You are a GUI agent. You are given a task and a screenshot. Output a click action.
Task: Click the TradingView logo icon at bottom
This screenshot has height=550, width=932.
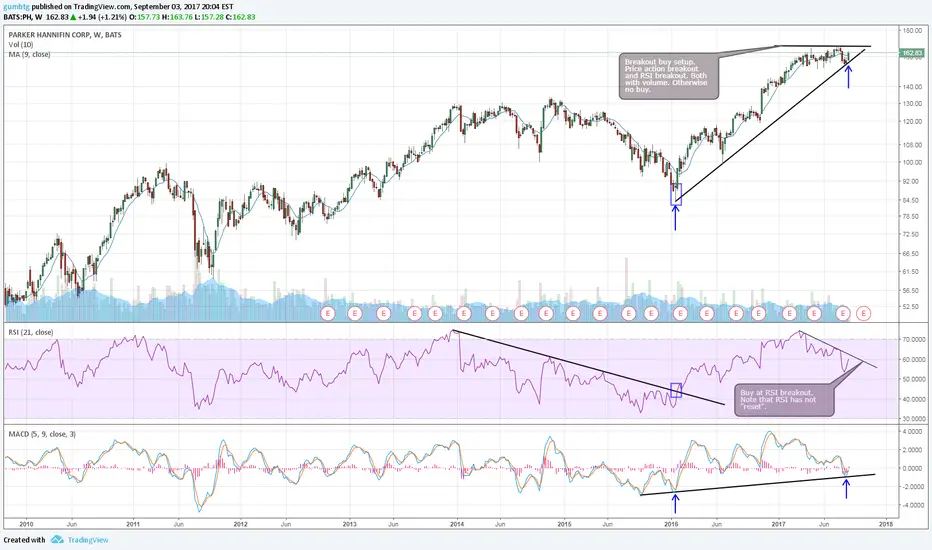click(x=57, y=539)
